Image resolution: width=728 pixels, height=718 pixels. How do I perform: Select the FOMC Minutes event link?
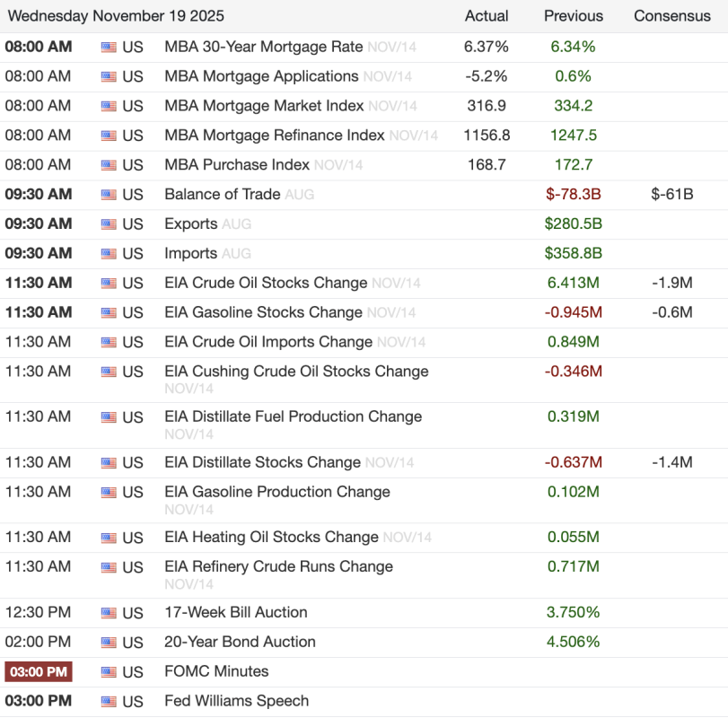[216, 671]
